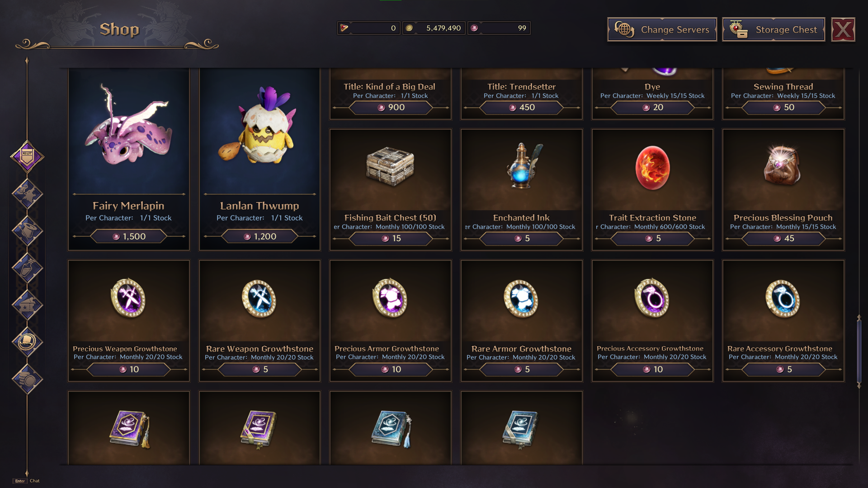Open the Storage Chest
868x488 pixels.
774,30
